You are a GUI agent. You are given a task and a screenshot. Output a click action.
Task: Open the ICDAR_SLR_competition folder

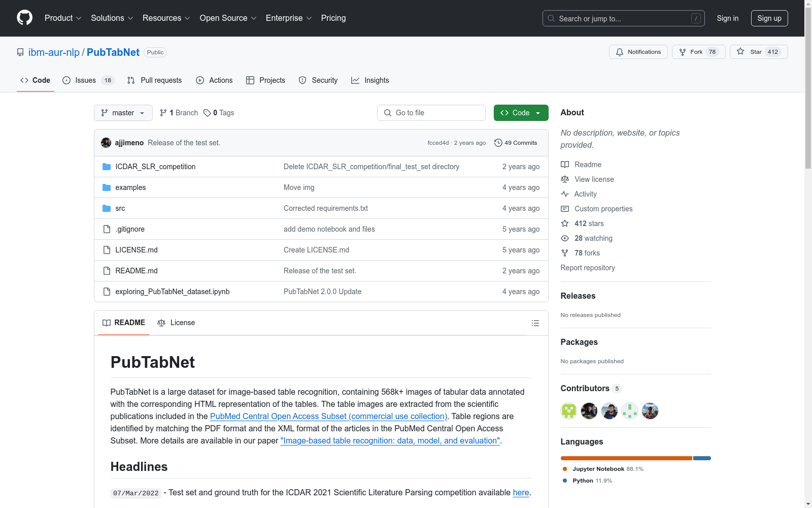tap(155, 167)
